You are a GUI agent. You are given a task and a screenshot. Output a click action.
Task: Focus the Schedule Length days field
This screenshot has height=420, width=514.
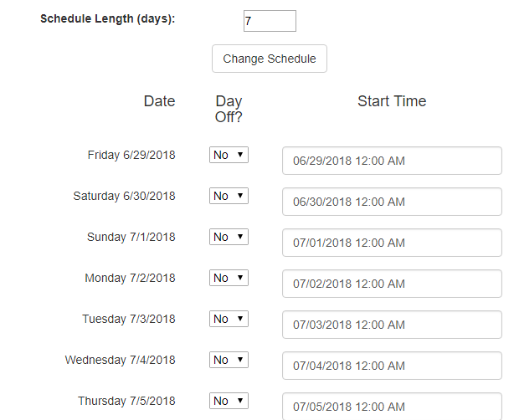[270, 21]
